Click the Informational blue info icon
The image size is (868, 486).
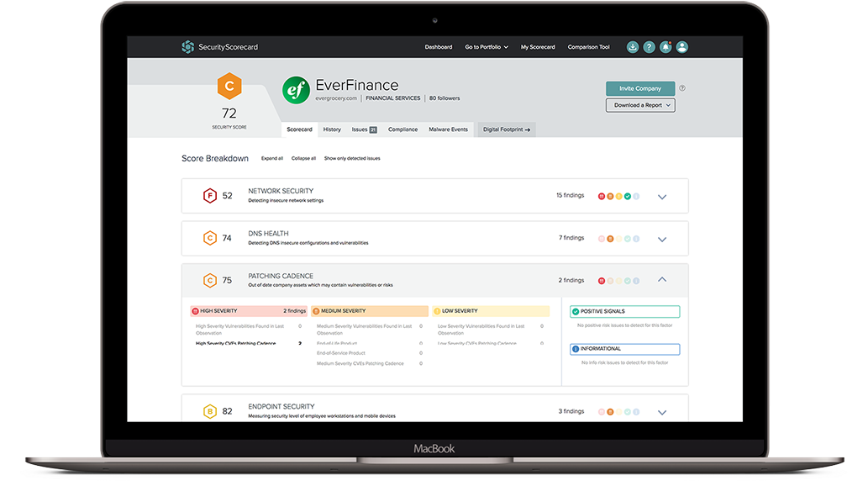[575, 349]
